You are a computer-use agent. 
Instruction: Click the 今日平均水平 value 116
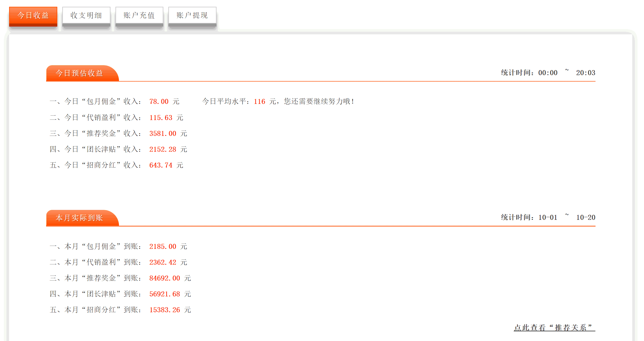259,102
